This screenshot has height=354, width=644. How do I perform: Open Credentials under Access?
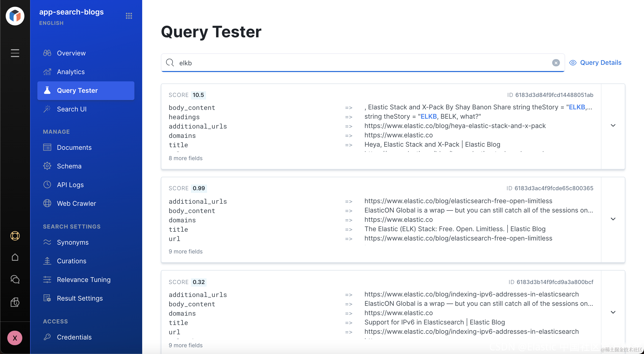point(74,337)
